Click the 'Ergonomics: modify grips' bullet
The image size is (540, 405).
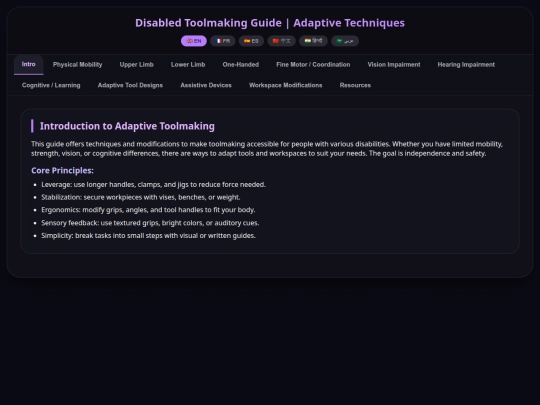coord(148,210)
